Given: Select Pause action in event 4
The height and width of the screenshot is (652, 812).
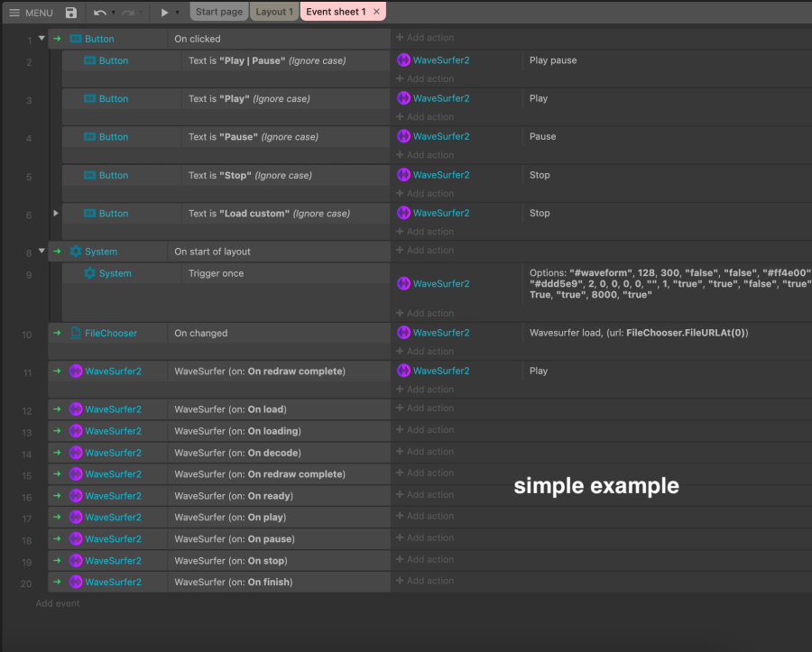Looking at the screenshot, I should pyautogui.click(x=543, y=136).
